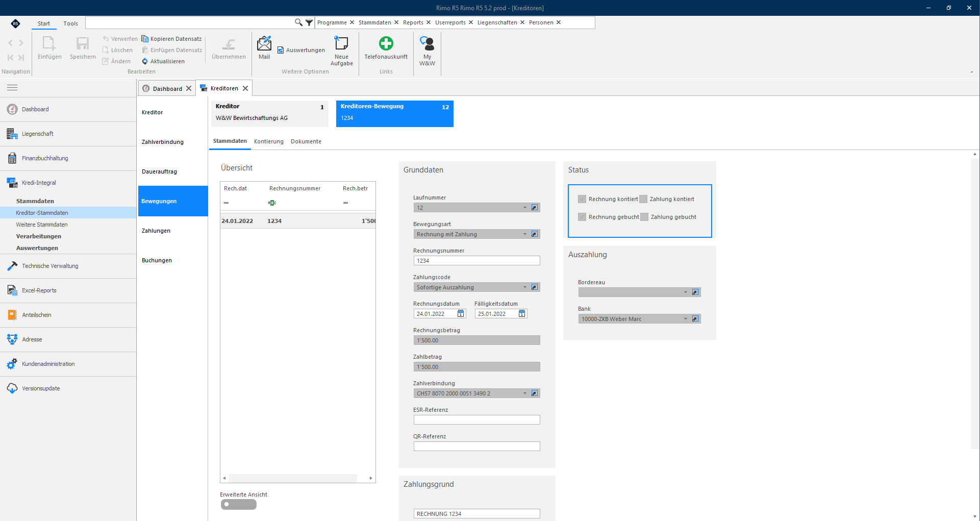Click Aktualisieren refresh icon
Screen dimensions: 980x521
pyautogui.click(x=145, y=61)
